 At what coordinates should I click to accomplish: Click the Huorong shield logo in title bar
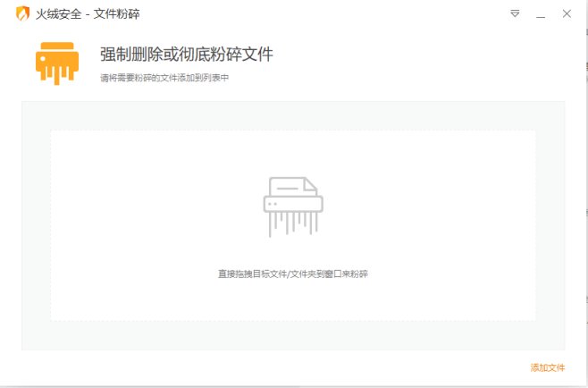pos(22,14)
